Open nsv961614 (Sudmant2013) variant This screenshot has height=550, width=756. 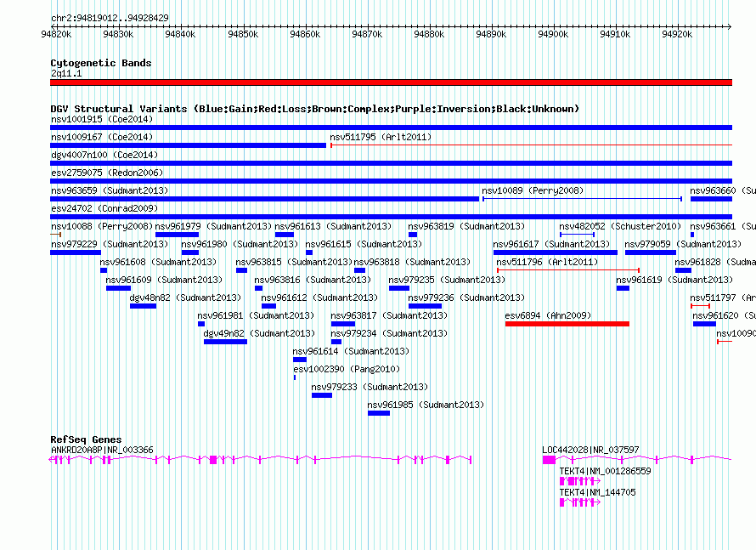point(351,351)
